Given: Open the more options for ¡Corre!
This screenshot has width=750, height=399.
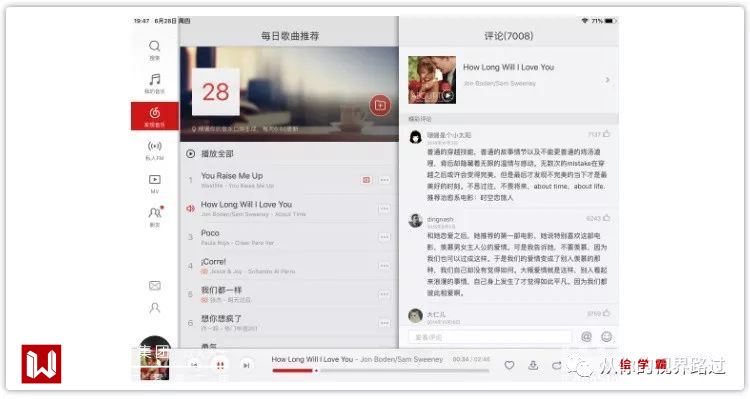Looking at the screenshot, I should (384, 266).
